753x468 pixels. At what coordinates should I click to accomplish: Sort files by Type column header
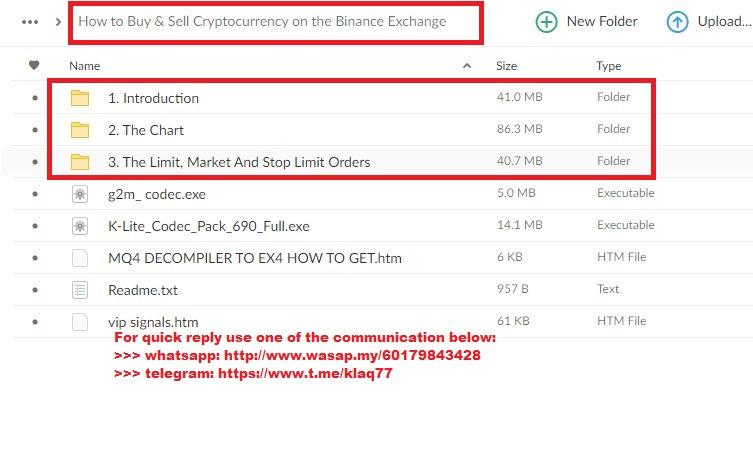608,66
